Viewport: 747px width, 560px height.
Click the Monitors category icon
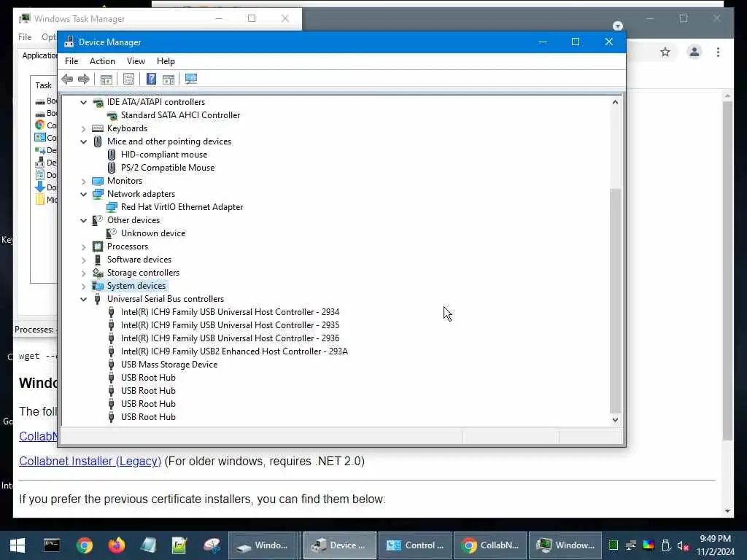tap(98, 181)
